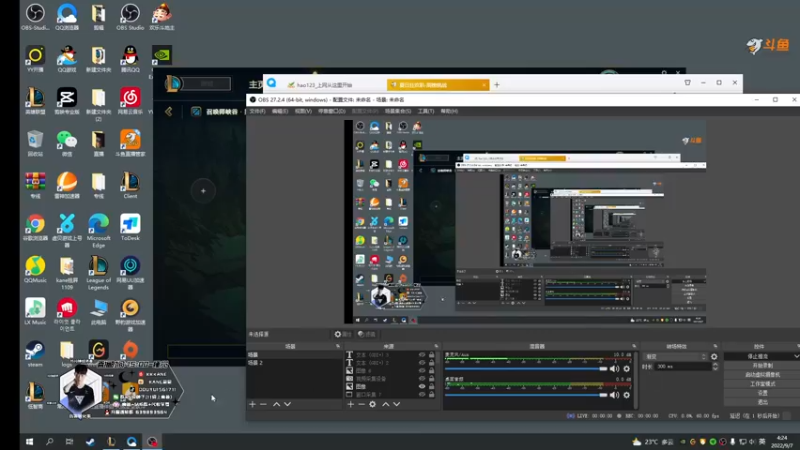
Task: Toggle visibility of 文本 (GDI+) 3 source
Action: coord(422,355)
